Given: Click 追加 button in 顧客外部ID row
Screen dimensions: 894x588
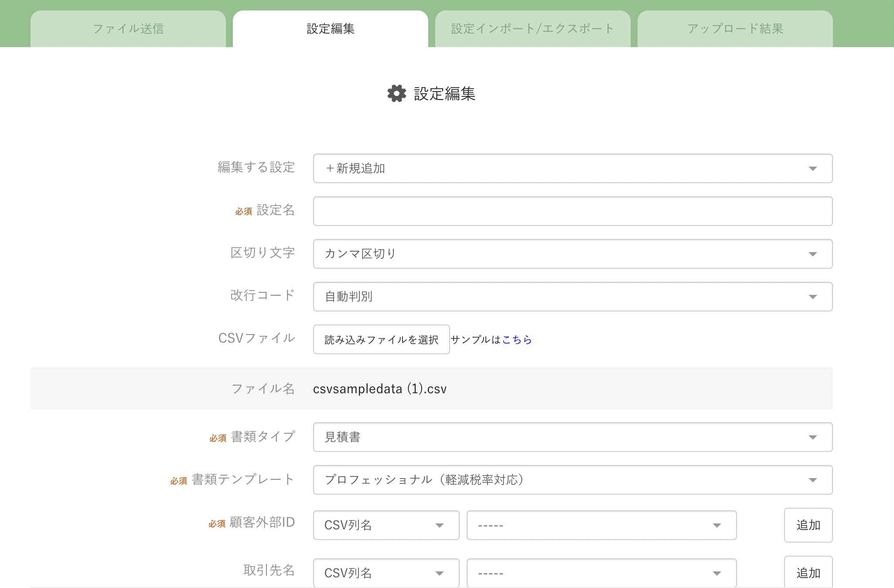Looking at the screenshot, I should [808, 525].
